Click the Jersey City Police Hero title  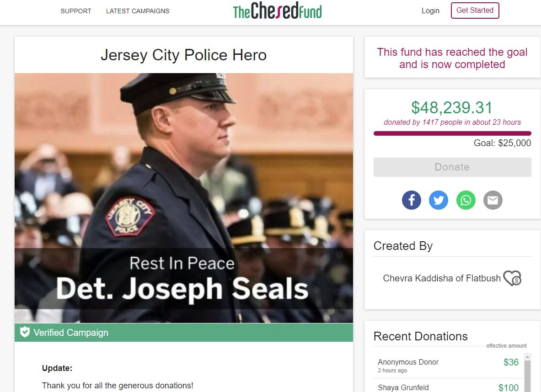click(183, 55)
